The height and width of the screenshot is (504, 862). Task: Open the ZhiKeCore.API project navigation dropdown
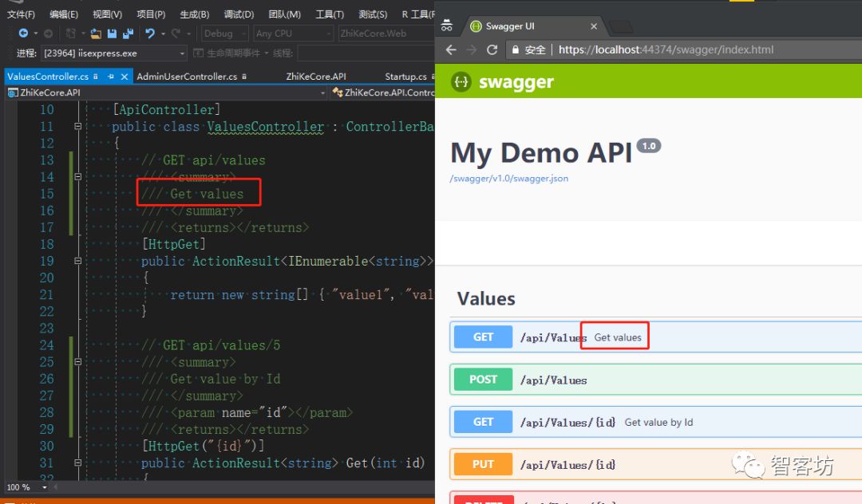pyautogui.click(x=322, y=93)
